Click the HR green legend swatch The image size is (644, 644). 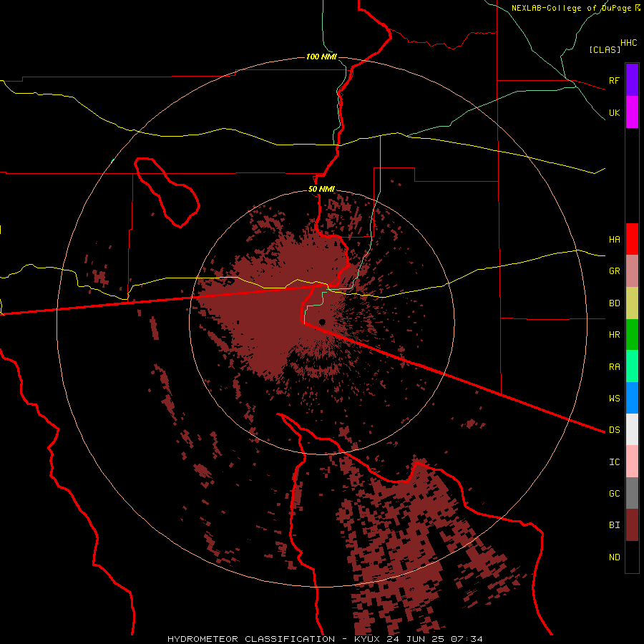(x=632, y=335)
